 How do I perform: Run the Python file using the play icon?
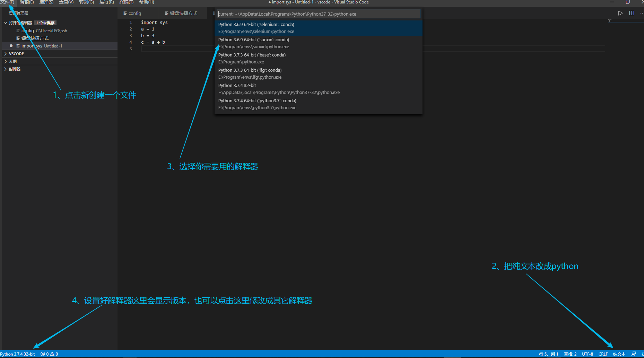pos(620,13)
